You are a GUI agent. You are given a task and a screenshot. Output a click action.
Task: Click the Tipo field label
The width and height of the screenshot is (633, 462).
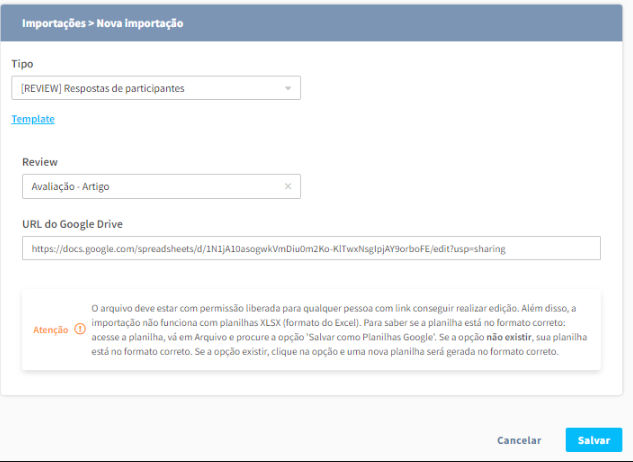[22, 64]
